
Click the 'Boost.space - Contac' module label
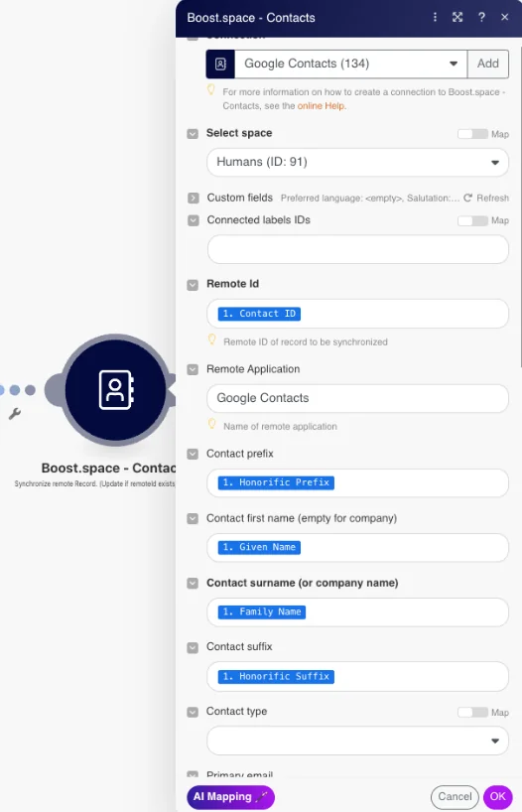pos(108,469)
